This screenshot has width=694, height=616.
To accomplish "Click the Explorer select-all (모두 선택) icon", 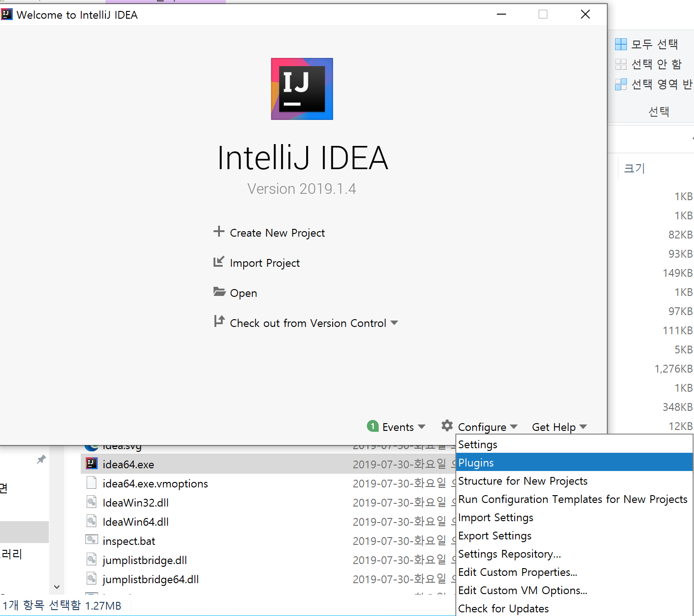I will [x=621, y=44].
